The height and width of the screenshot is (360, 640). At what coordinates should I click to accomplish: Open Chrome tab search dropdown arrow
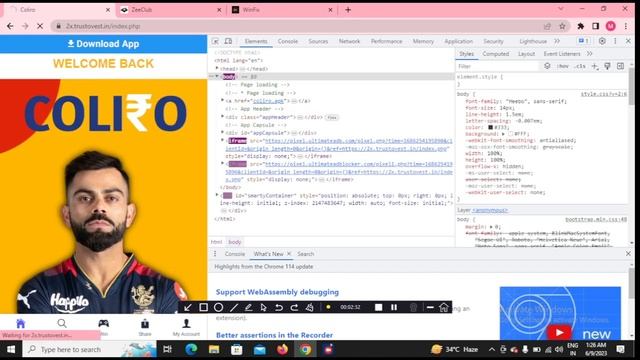[561, 9]
